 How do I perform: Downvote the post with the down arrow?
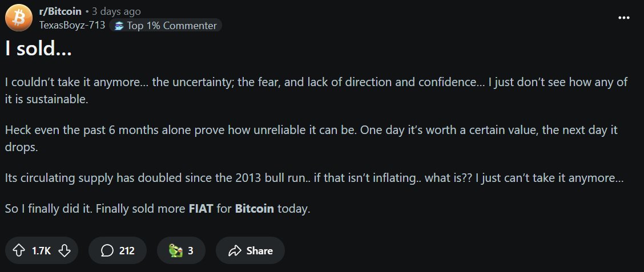(x=65, y=250)
